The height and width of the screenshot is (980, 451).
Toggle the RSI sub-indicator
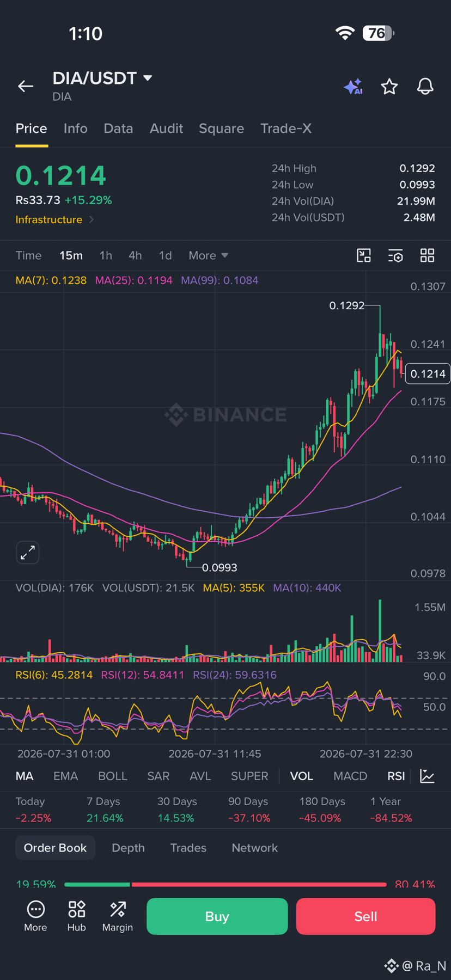coord(396,776)
